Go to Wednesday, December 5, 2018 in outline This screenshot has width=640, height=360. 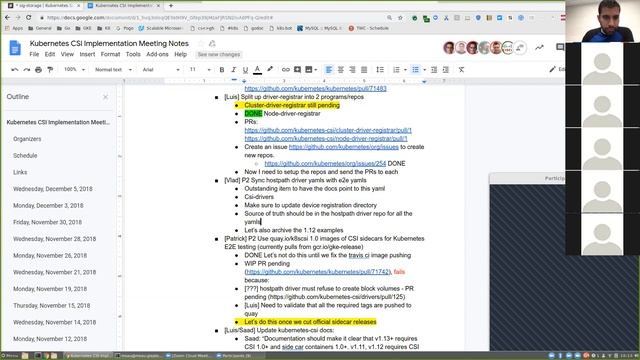(x=53, y=189)
